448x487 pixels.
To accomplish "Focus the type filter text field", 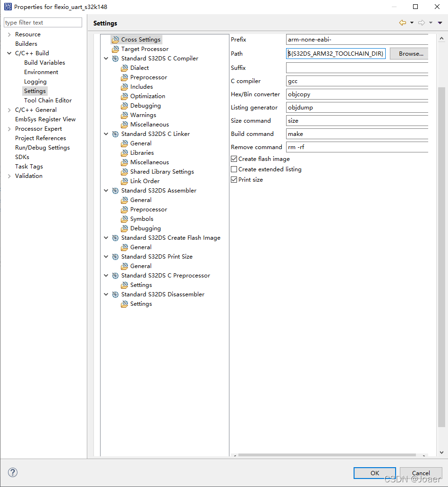I will click(43, 22).
